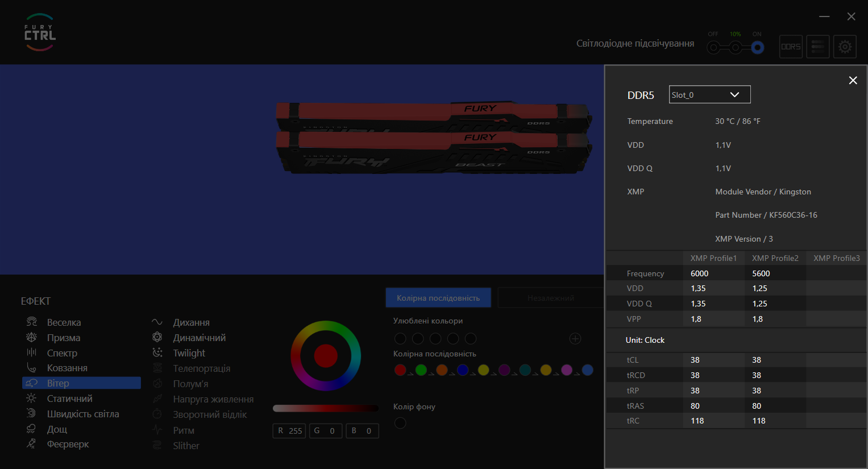Open the DDR5 info panel icon
The image size is (868, 469).
click(x=791, y=47)
